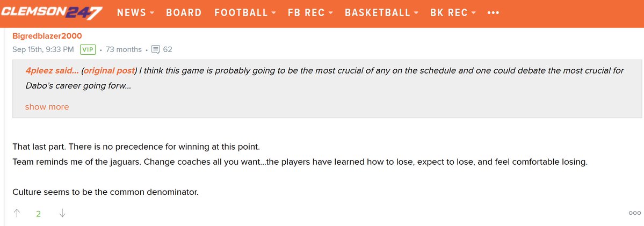Click the green VIP badge
This screenshot has height=226, width=644.
(x=88, y=49)
